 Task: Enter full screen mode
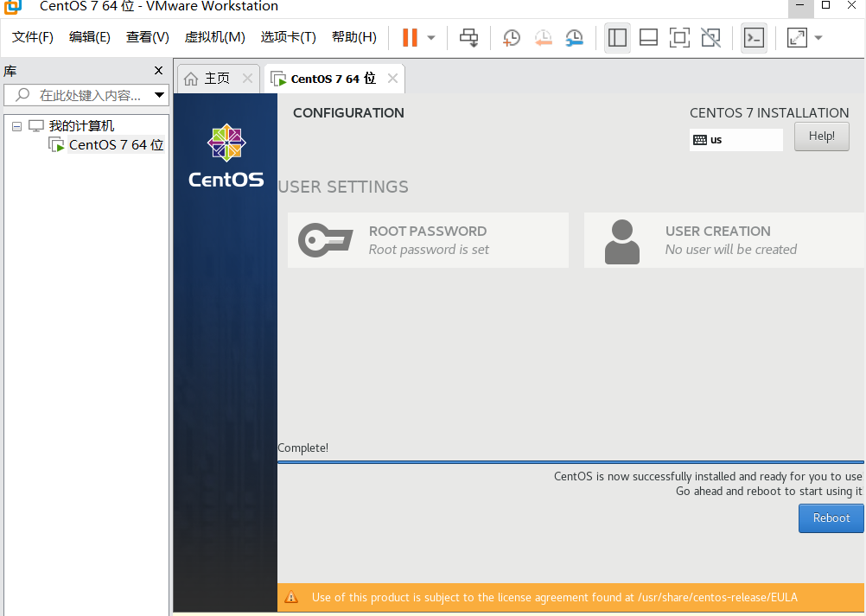coord(679,37)
